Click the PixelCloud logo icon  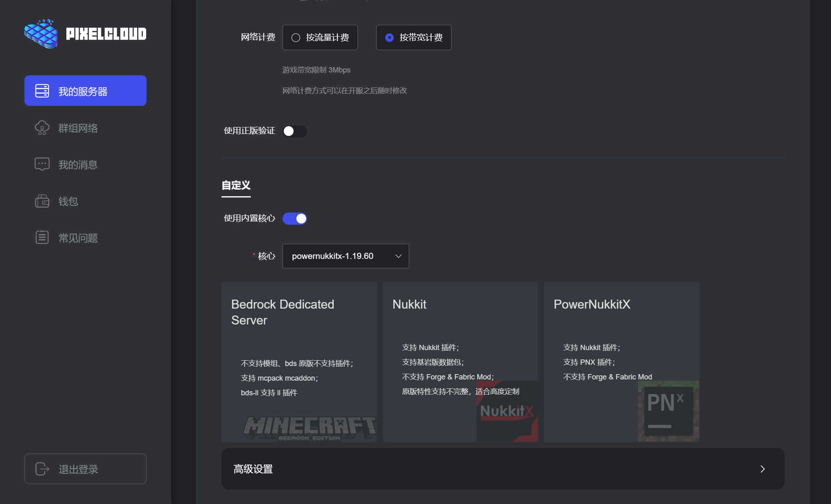click(x=41, y=34)
